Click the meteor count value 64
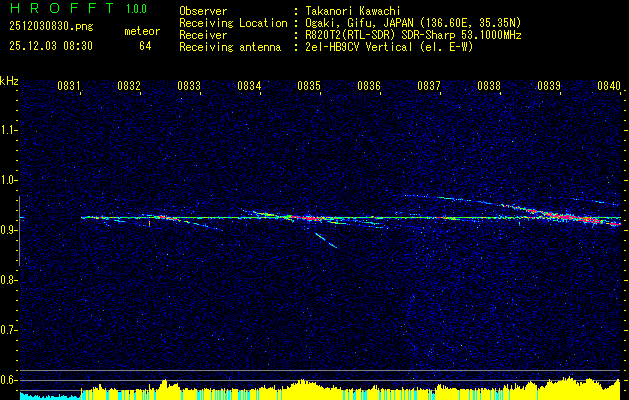The height and width of the screenshot is (400, 629). point(145,46)
